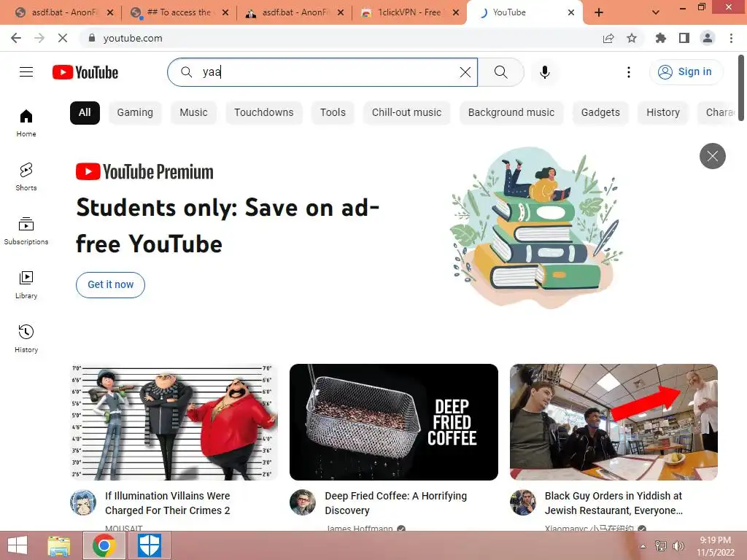Open File Explorer from taskbar
The height and width of the screenshot is (560, 747).
tap(59, 545)
